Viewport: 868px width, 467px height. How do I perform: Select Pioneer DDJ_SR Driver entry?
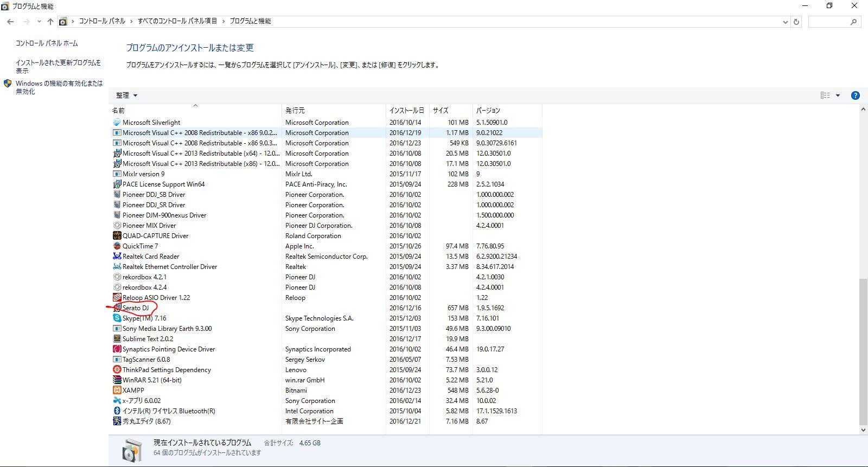point(327,205)
